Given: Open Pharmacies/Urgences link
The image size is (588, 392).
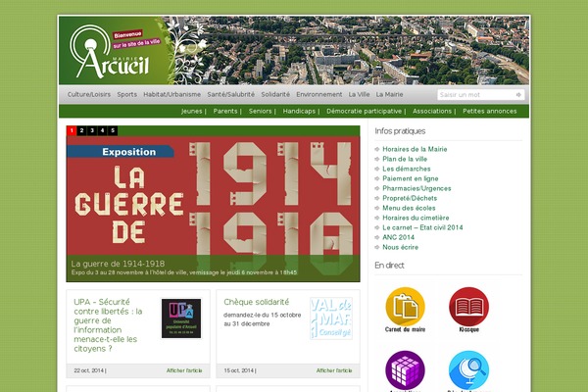Looking at the screenshot, I should click(x=416, y=188).
